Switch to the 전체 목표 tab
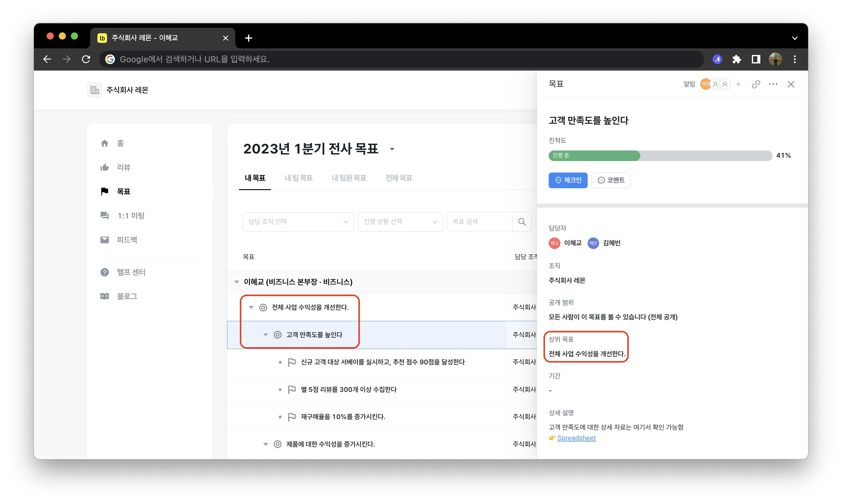Viewport: 842px width, 504px height. click(399, 178)
